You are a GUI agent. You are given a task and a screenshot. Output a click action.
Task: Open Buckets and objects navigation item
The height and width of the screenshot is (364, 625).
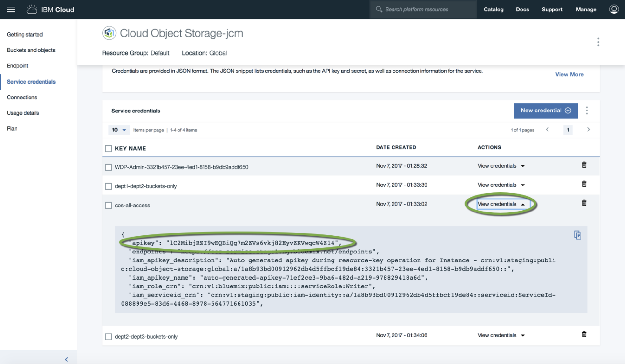point(31,50)
